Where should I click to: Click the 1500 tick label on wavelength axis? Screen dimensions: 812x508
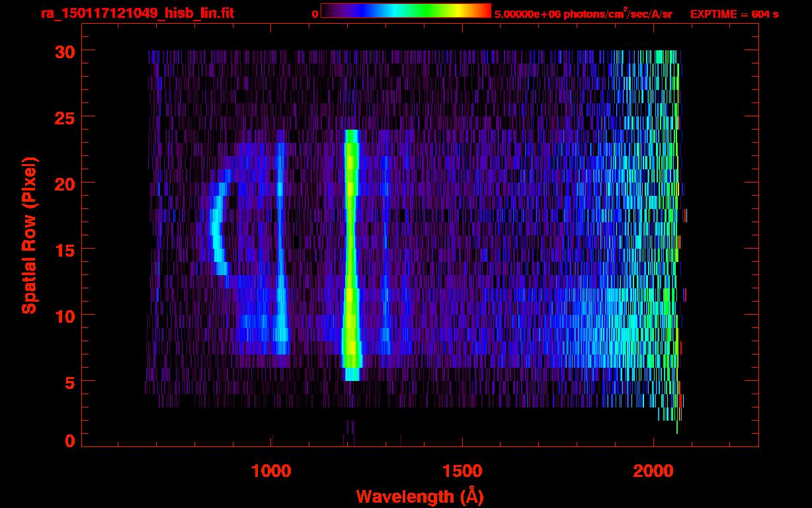click(x=462, y=471)
